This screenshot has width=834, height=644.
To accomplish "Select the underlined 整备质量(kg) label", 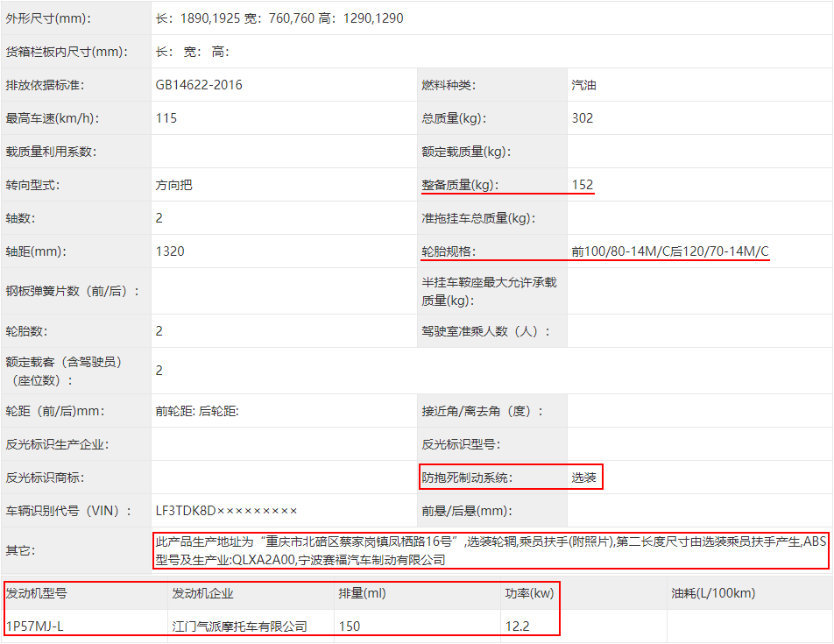I will (x=459, y=185).
